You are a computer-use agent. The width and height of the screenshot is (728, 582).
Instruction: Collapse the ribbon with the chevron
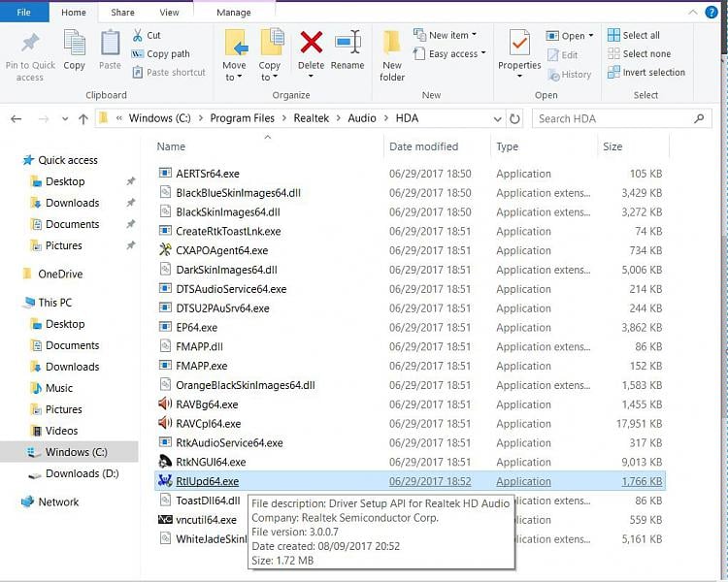point(692,13)
